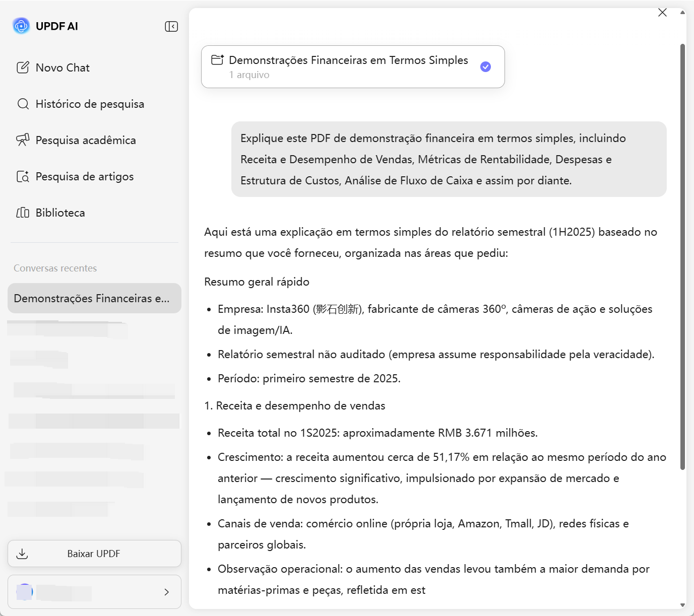Click the user avatar at the bottom
This screenshot has height=616, width=694.
(24, 592)
